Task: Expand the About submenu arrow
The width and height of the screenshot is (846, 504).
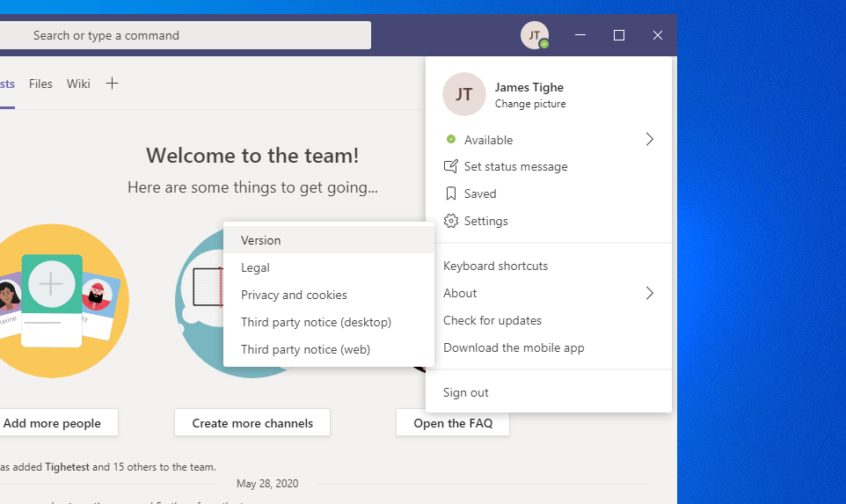Action: pos(650,293)
